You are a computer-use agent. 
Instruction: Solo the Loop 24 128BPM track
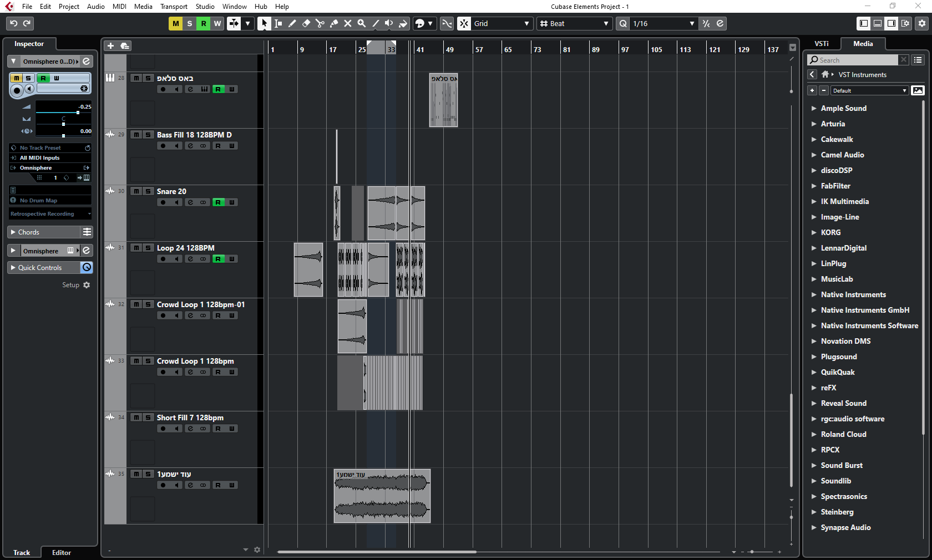(x=148, y=248)
